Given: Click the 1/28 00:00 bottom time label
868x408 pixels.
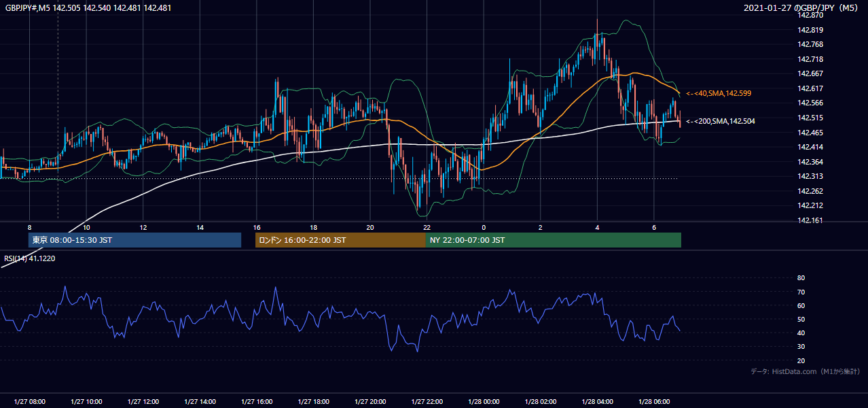Looking at the screenshot, I should tap(484, 401).
